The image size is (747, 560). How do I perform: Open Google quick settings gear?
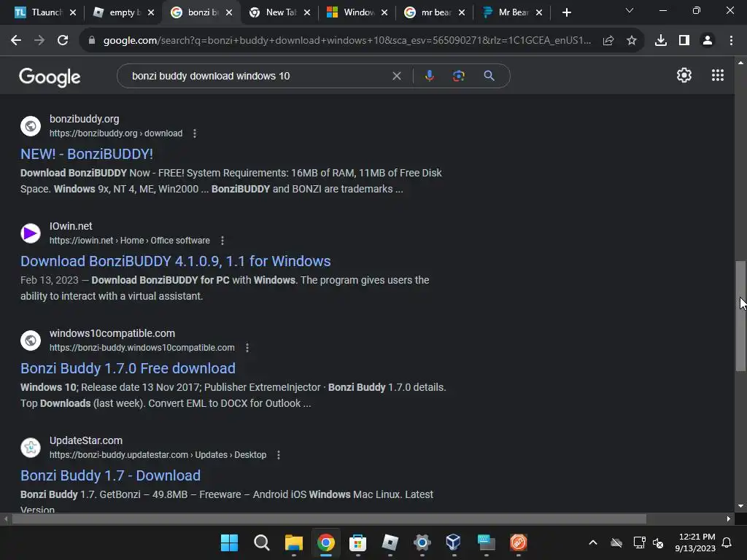(684, 75)
